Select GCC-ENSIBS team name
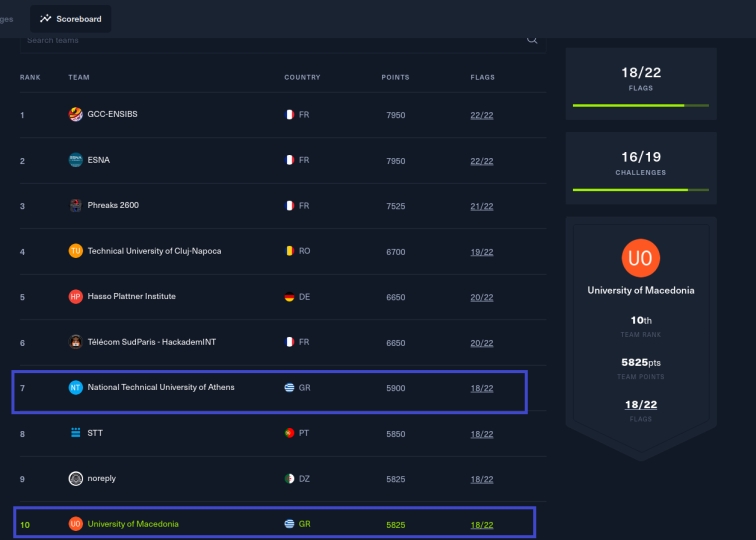The width and height of the screenshot is (756, 540). [x=112, y=114]
